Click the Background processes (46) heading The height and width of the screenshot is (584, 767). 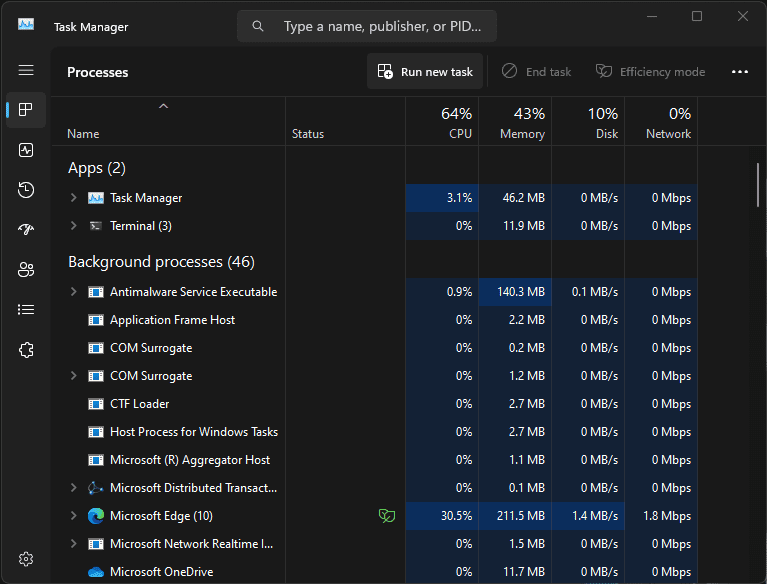click(161, 262)
